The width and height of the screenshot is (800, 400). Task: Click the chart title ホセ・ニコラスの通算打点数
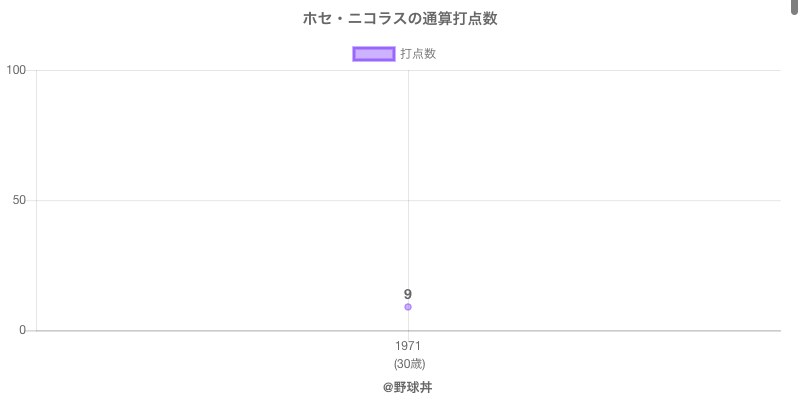400,19
